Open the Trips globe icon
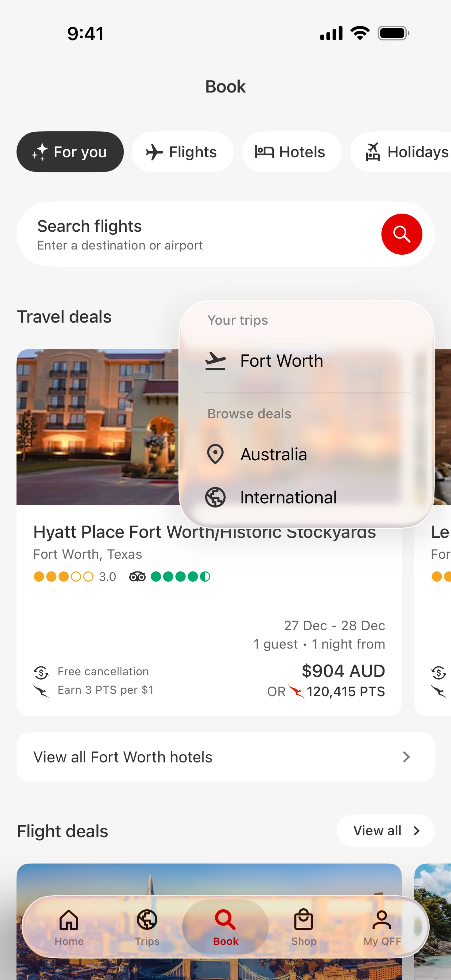This screenshot has height=980, width=451. point(147,919)
